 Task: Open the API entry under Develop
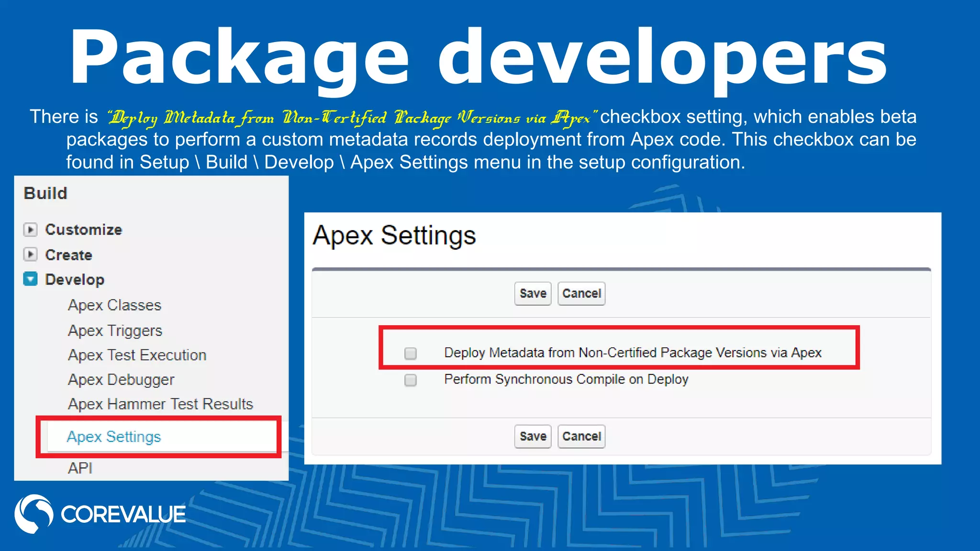(x=80, y=468)
